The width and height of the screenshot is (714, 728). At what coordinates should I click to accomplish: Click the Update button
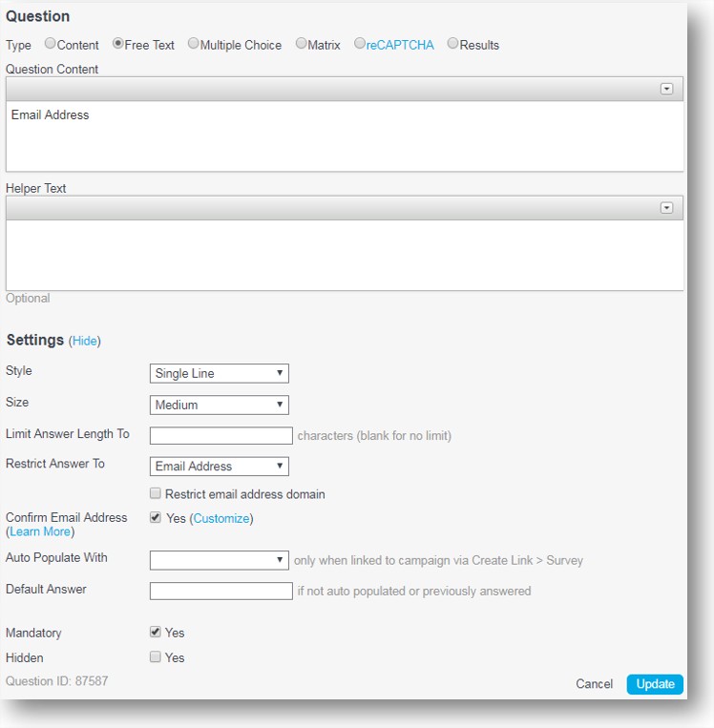pos(655,684)
